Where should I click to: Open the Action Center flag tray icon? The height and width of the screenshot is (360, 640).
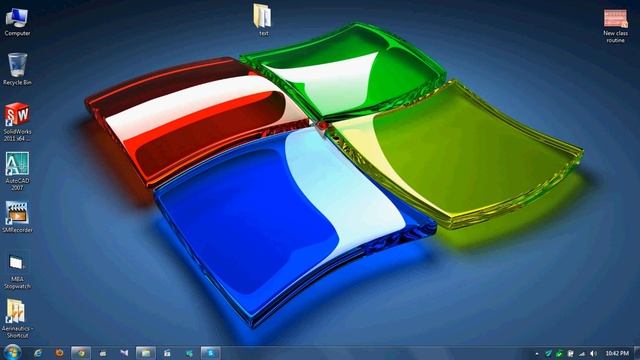tap(571, 353)
